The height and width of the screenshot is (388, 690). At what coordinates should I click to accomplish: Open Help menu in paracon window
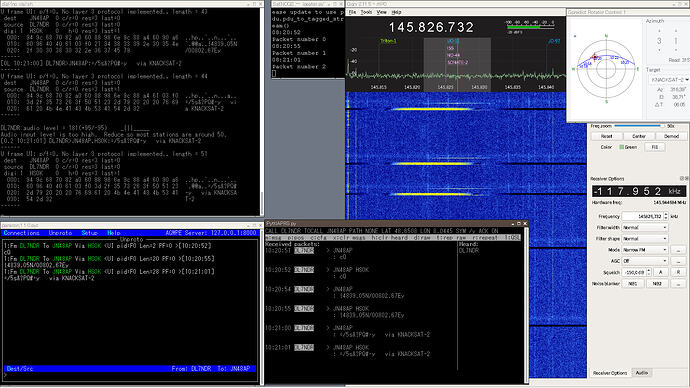114,233
